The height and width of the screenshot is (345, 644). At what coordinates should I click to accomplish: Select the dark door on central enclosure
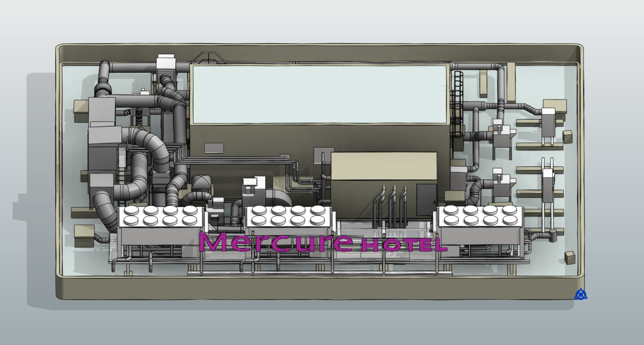coord(426,199)
